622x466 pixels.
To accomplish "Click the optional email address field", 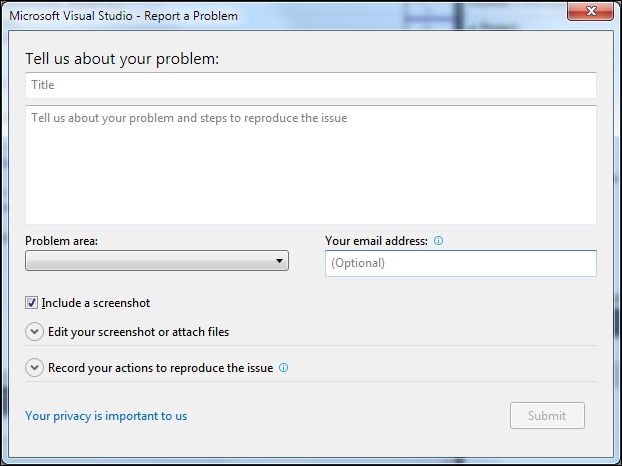I will [460, 263].
